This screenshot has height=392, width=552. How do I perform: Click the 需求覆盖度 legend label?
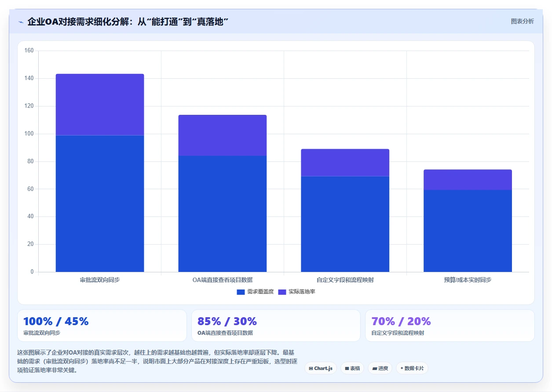260,292
